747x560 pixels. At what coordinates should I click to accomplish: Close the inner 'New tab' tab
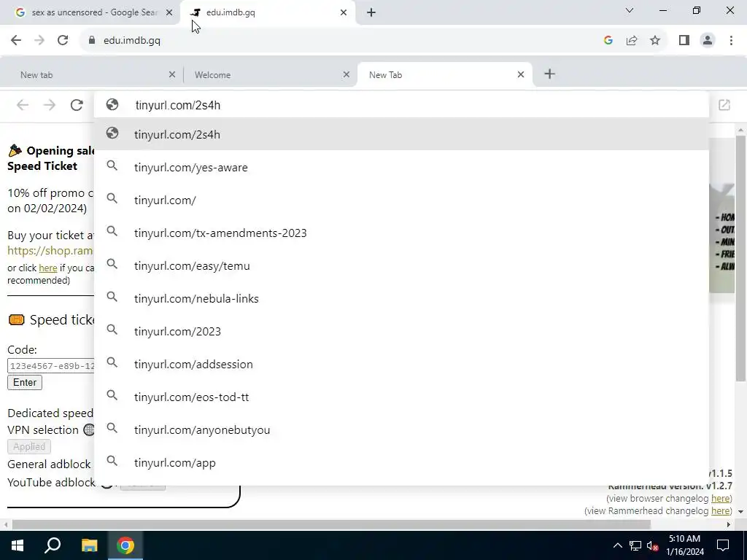point(172,75)
